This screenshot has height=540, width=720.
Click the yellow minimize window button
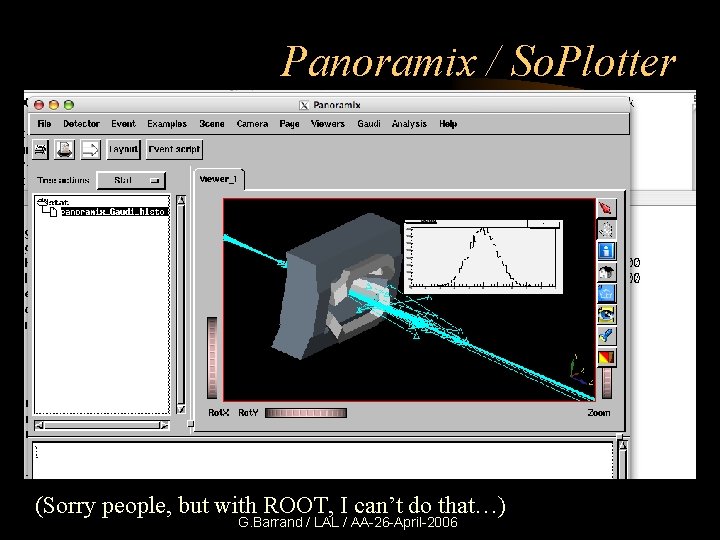54,105
